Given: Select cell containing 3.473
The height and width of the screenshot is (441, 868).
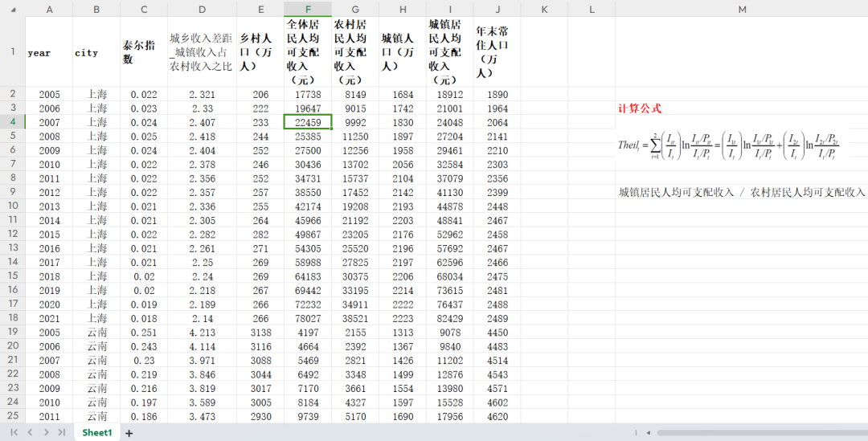Looking at the screenshot, I should (x=202, y=415).
